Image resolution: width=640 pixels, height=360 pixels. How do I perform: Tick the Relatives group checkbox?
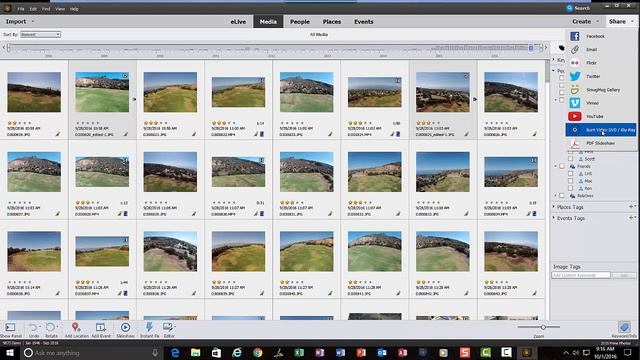[562, 196]
